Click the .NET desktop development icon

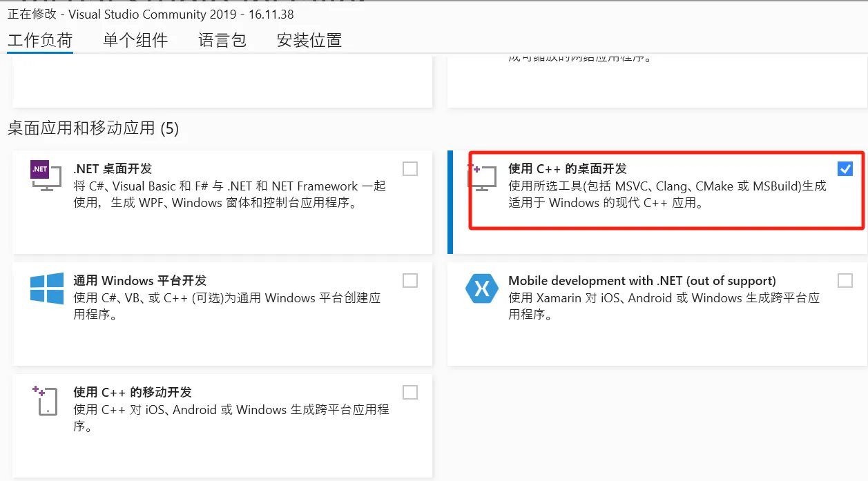[47, 176]
